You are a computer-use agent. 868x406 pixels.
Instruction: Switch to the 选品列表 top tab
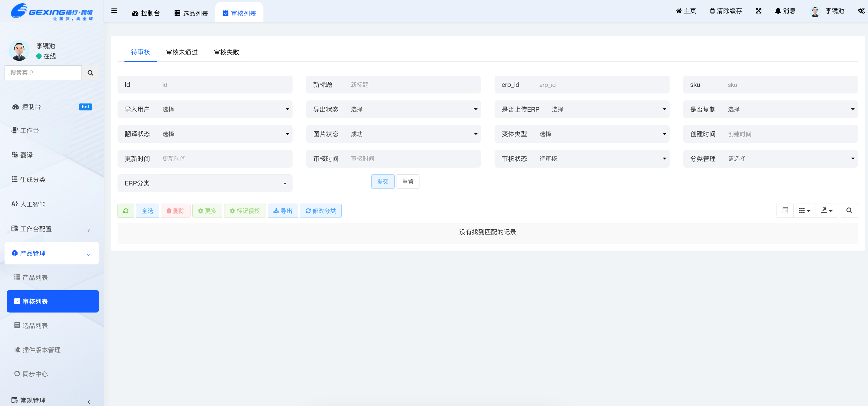(191, 13)
